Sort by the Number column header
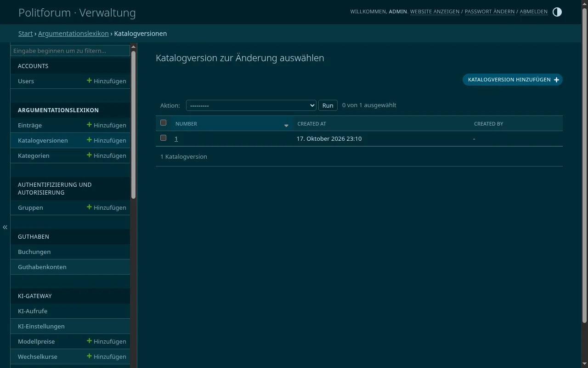588x368 pixels. tap(186, 124)
